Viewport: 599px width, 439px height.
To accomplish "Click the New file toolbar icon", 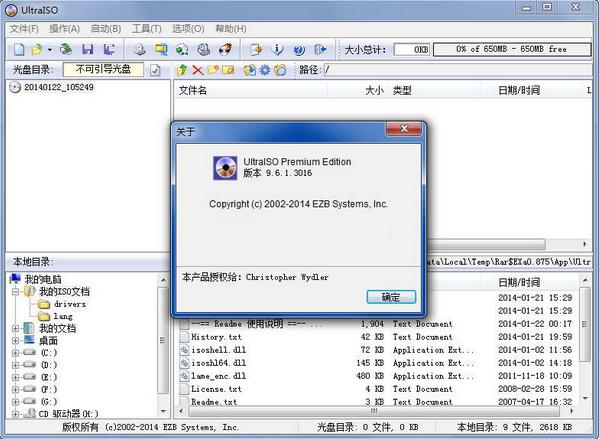I will [x=19, y=49].
